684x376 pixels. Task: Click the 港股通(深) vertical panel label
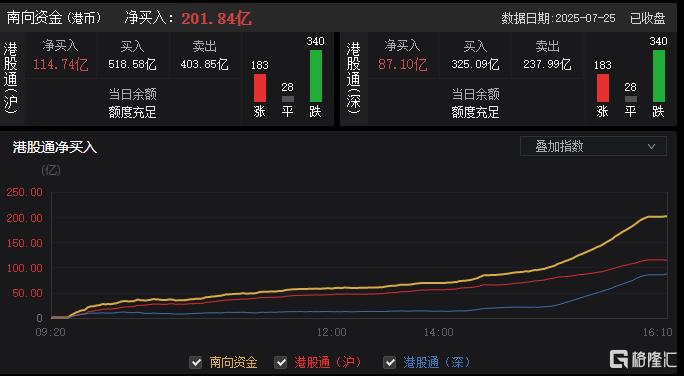pos(354,78)
